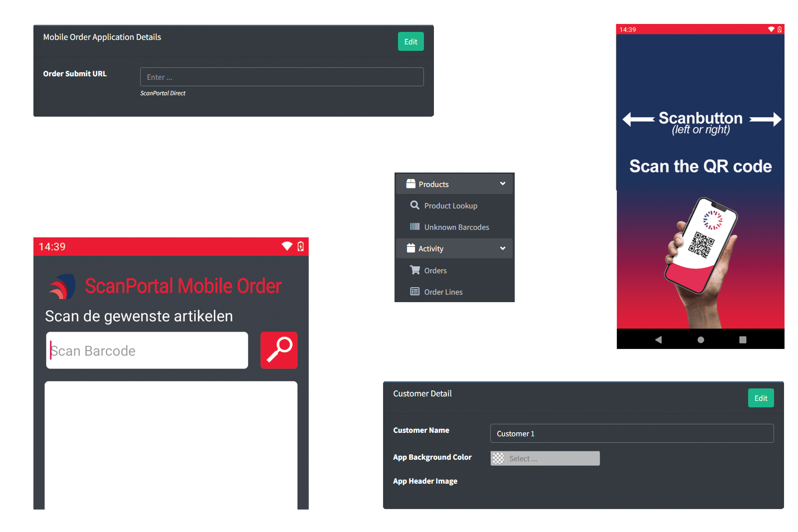Click Edit in Customer Detail panel
The width and height of the screenshot is (798, 532).
pos(761,398)
